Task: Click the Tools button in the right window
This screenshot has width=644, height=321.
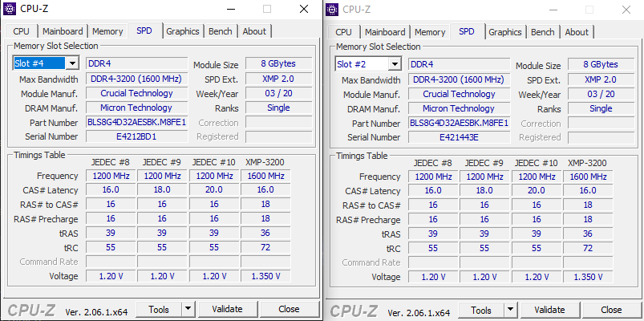Action: pos(481,310)
